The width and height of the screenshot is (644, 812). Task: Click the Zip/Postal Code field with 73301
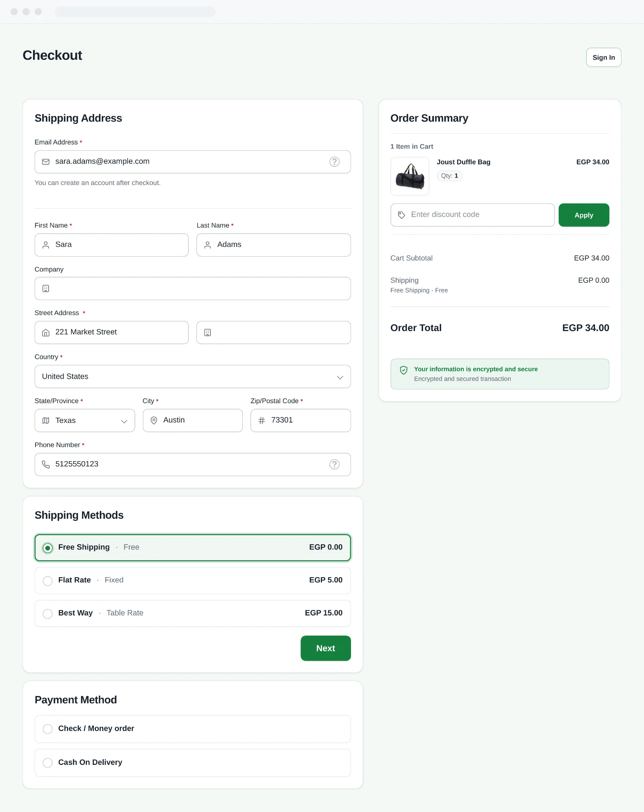point(301,420)
